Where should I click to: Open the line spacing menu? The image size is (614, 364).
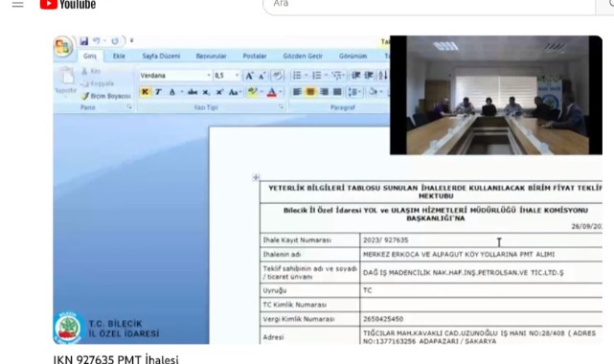354,92
